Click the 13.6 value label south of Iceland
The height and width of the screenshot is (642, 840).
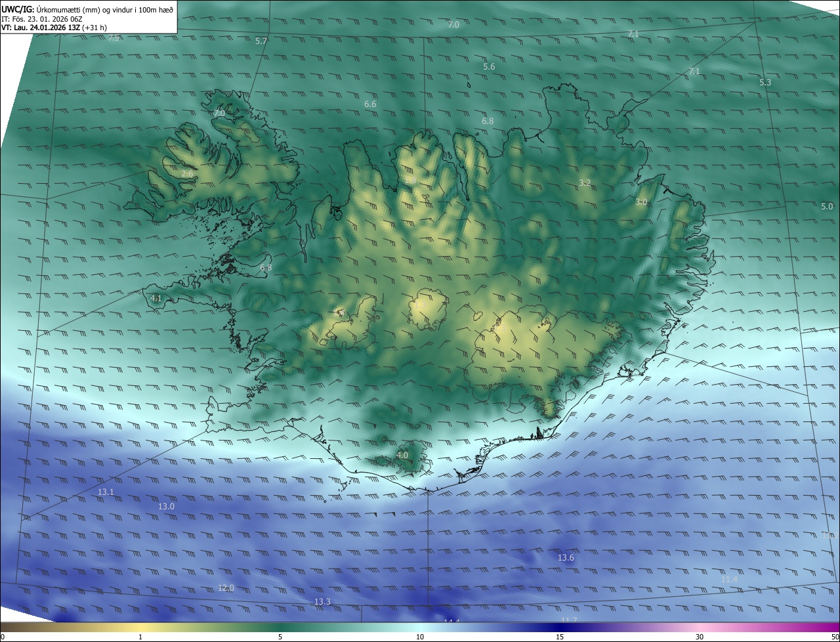[x=566, y=558]
